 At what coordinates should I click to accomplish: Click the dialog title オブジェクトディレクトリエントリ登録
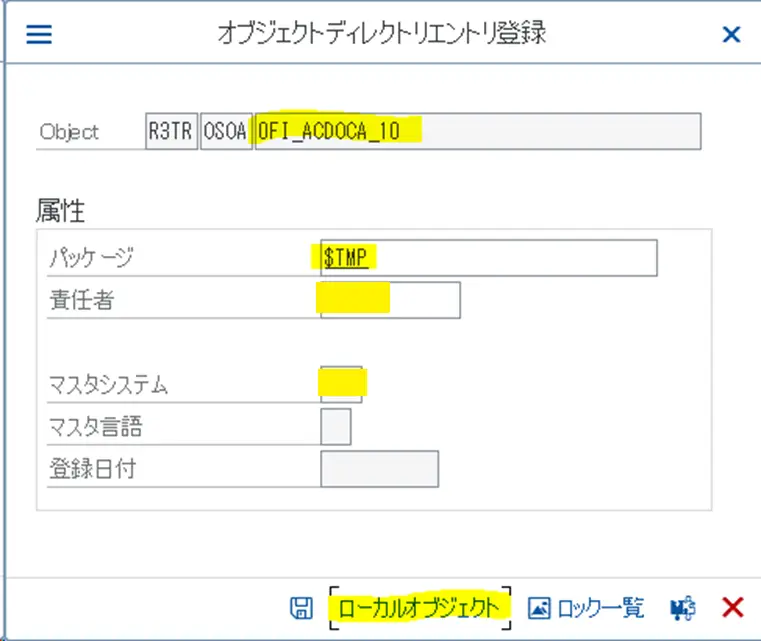click(382, 33)
